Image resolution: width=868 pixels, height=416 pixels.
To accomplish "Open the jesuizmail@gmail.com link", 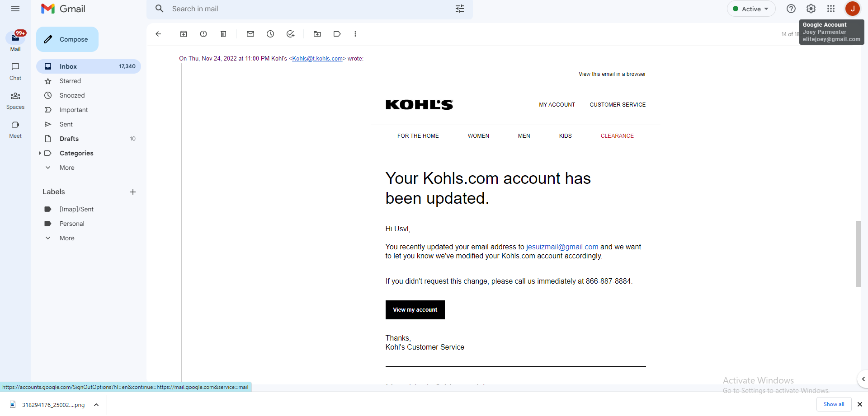I will pyautogui.click(x=562, y=247).
